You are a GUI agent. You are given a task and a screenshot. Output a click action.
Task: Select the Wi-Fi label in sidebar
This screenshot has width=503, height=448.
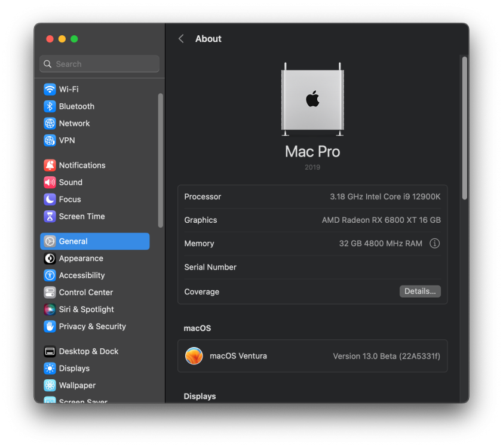(x=69, y=89)
